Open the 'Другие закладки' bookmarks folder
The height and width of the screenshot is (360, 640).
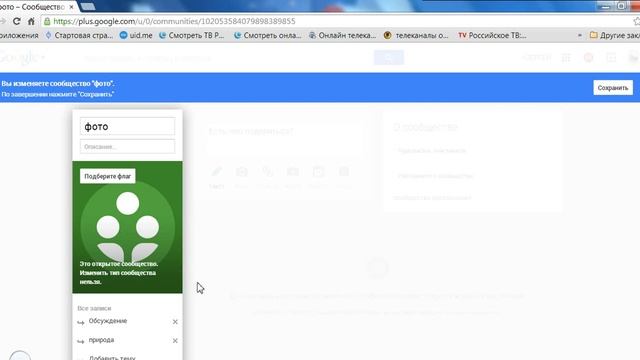point(615,36)
